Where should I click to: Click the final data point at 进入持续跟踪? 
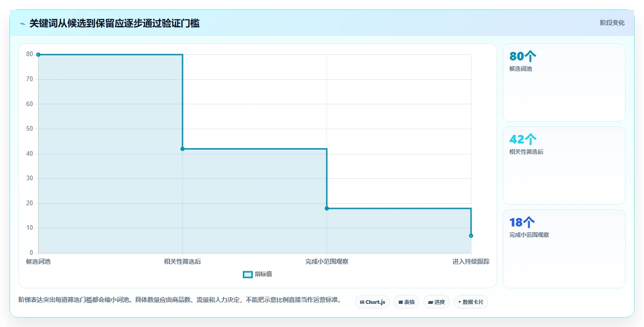tap(471, 235)
